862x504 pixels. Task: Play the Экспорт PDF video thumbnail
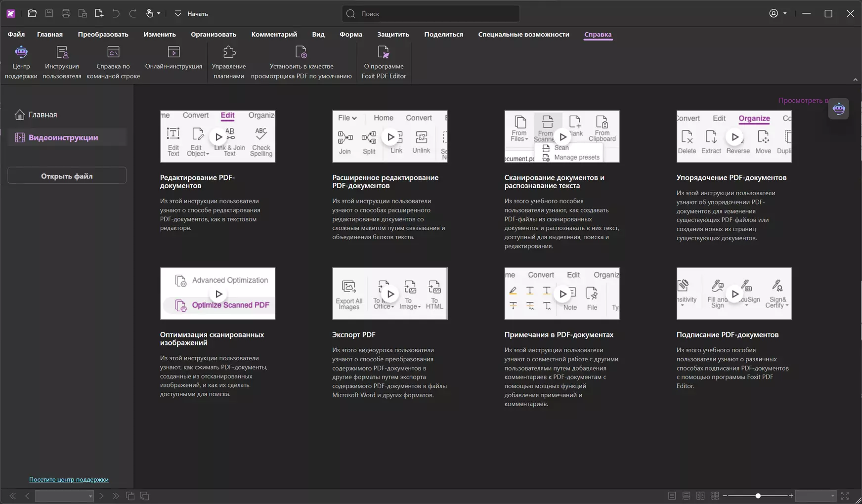pos(390,294)
